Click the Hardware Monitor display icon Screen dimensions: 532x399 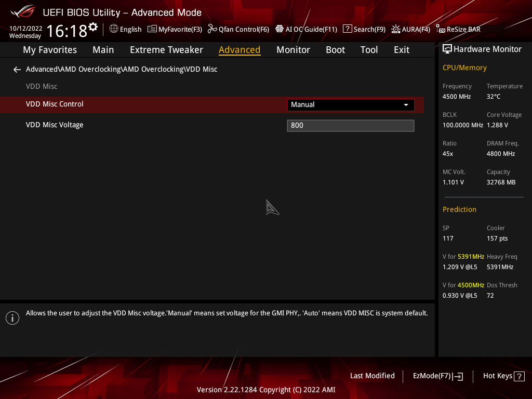(x=447, y=49)
